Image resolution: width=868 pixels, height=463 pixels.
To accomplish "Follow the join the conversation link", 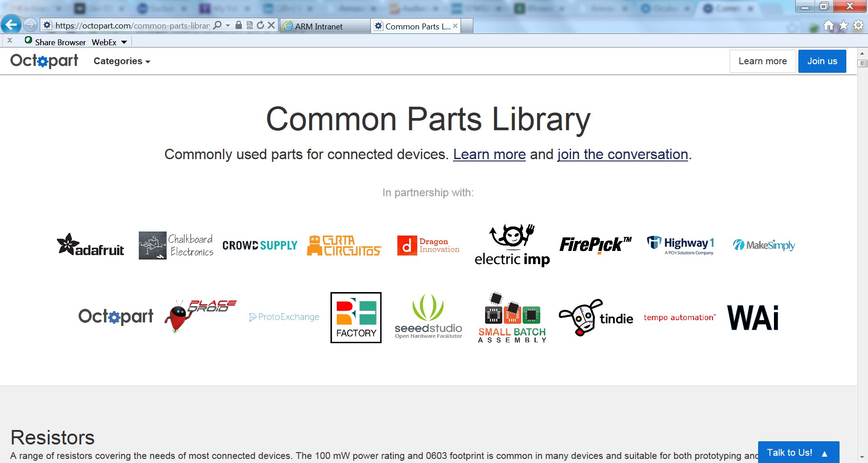I will tap(623, 154).
